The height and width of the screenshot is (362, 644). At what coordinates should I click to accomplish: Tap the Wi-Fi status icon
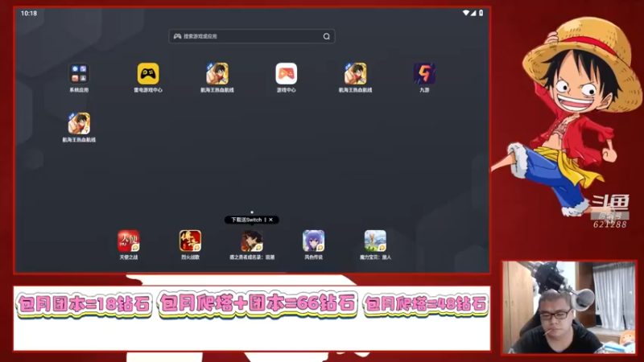click(466, 13)
